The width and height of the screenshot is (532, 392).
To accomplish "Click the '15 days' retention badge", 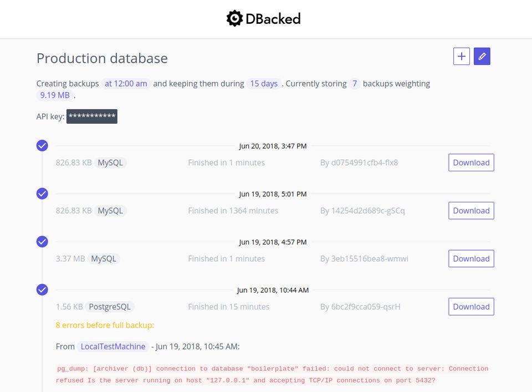I will coord(264,84).
